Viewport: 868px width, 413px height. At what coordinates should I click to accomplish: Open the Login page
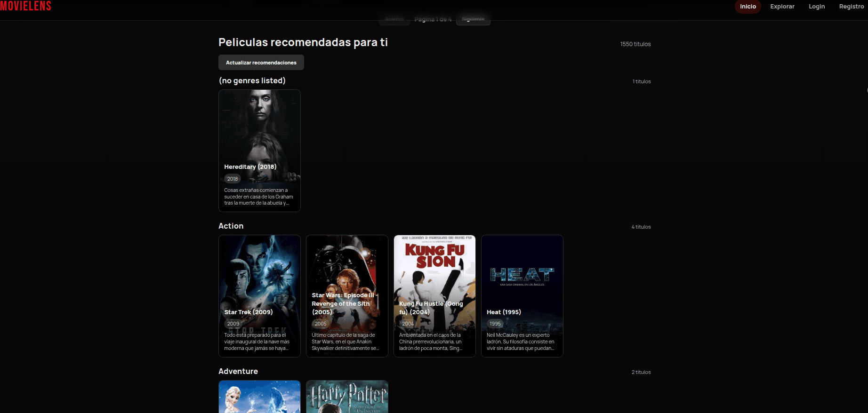817,7
